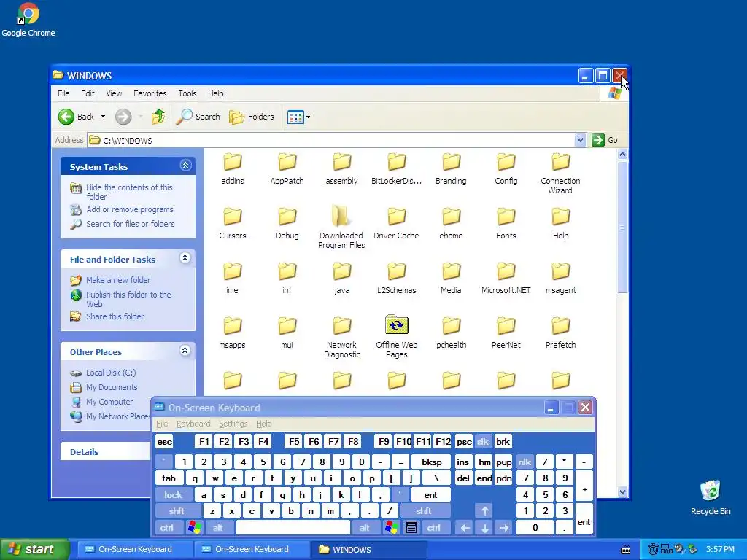Select the Microsoft.NET folder
This screenshot has height=560, width=747.
click(506, 278)
